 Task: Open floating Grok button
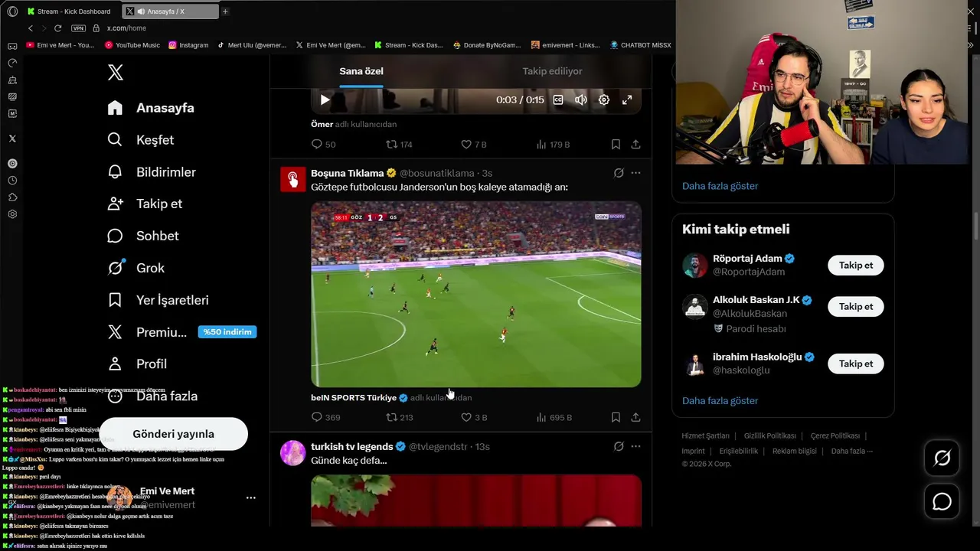[942, 458]
